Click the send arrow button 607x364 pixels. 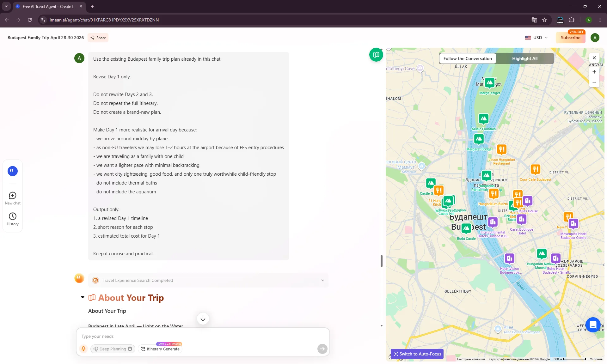tap(322, 349)
